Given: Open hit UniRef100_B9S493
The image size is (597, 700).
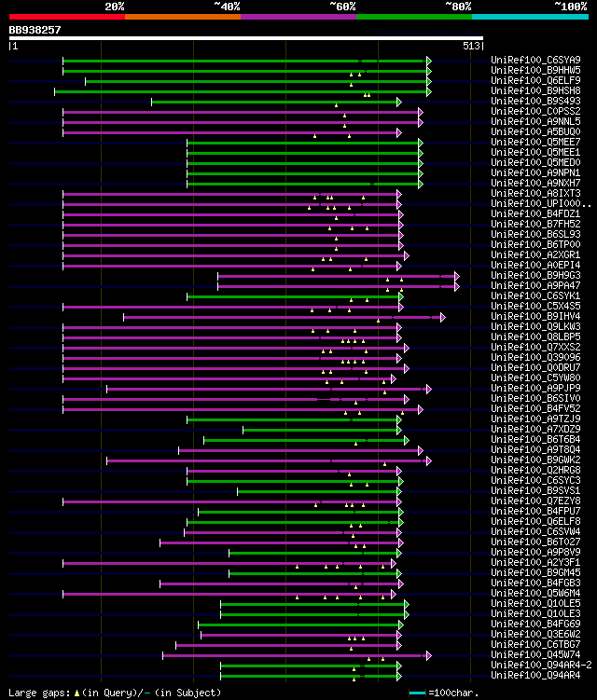Looking at the screenshot, I should 535,101.
